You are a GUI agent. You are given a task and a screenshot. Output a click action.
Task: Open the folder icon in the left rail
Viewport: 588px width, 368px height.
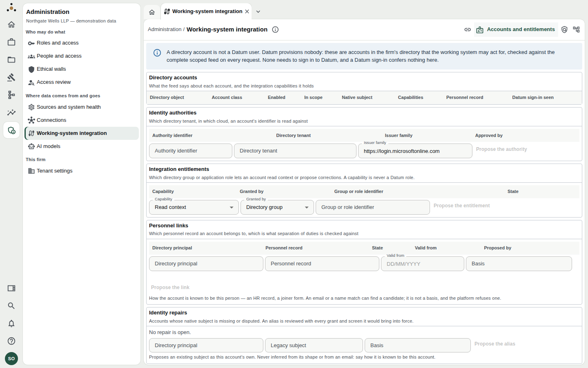(11, 60)
